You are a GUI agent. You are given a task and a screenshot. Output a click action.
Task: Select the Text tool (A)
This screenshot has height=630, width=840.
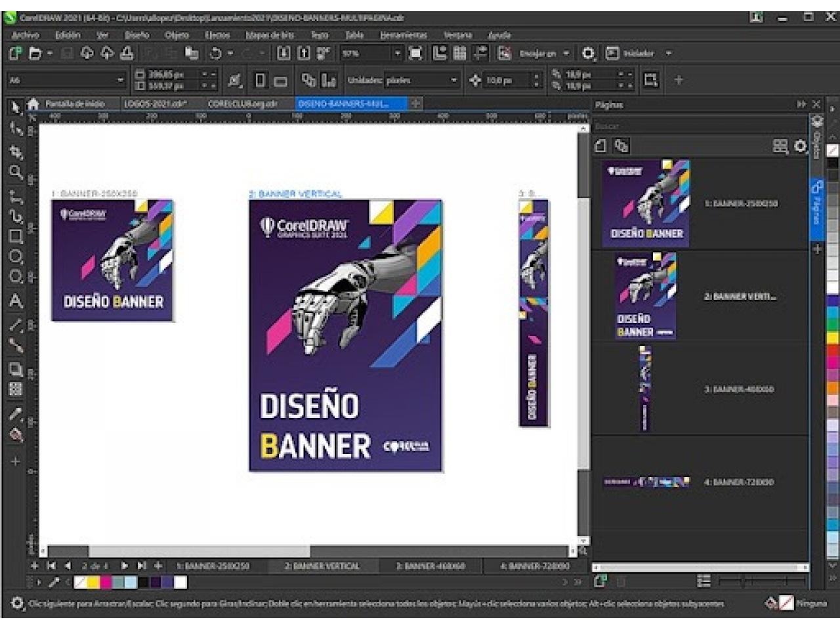coord(16,301)
